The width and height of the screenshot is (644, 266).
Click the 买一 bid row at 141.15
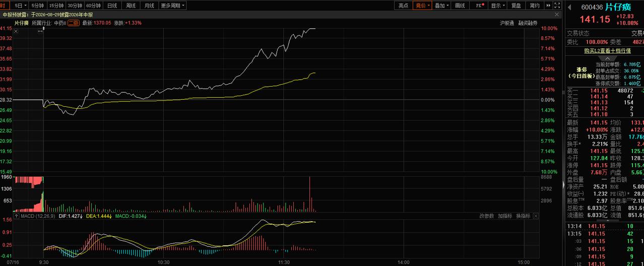(x=605, y=91)
